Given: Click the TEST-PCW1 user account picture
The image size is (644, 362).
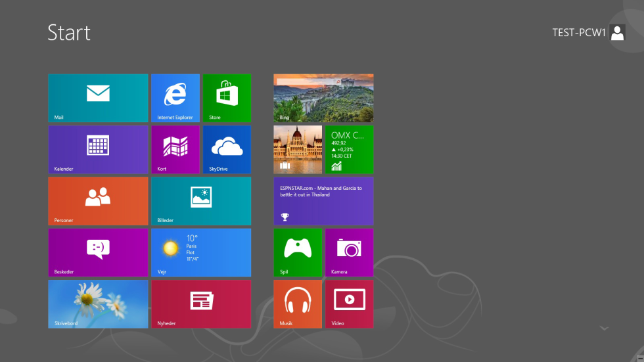Looking at the screenshot, I should [617, 33].
